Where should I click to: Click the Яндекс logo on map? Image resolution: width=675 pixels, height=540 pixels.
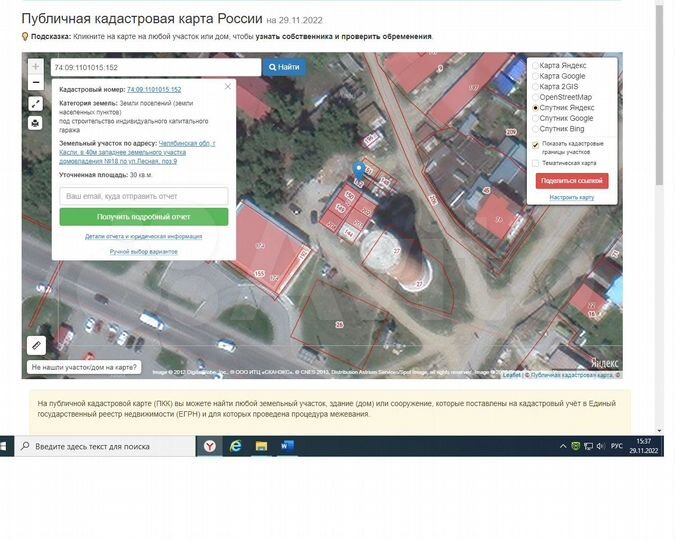(x=604, y=363)
